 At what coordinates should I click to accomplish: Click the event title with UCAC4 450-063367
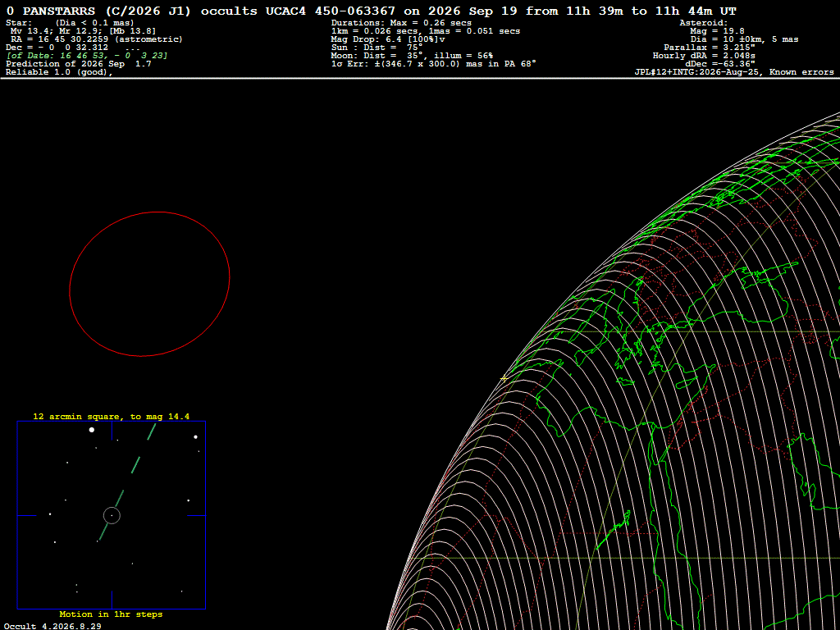372,11
